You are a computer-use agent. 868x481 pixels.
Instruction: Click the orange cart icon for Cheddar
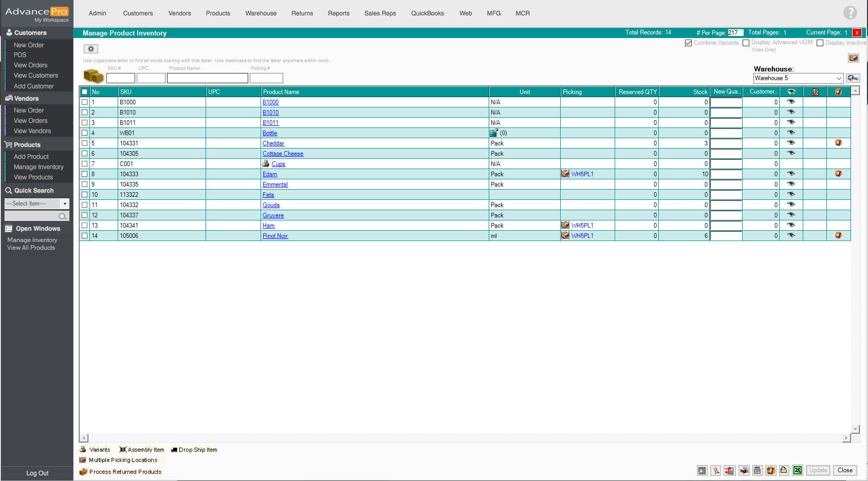click(838, 143)
